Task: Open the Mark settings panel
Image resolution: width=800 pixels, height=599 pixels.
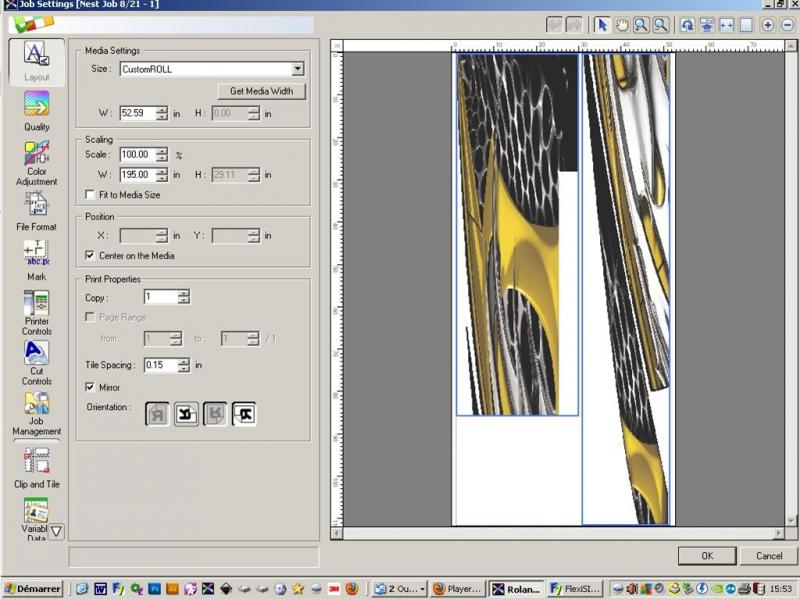Action: tap(37, 260)
